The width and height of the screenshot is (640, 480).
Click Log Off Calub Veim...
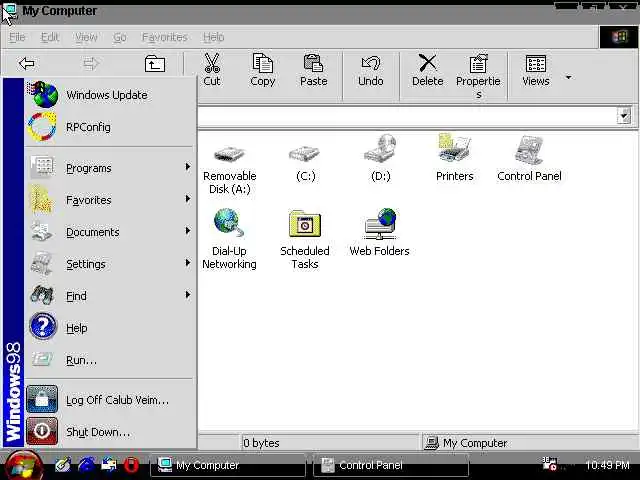point(110,400)
